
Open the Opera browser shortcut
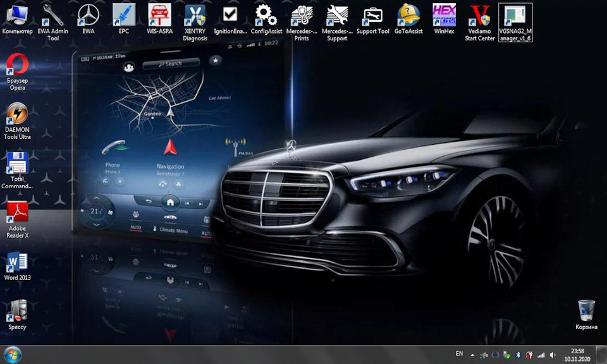[18, 72]
